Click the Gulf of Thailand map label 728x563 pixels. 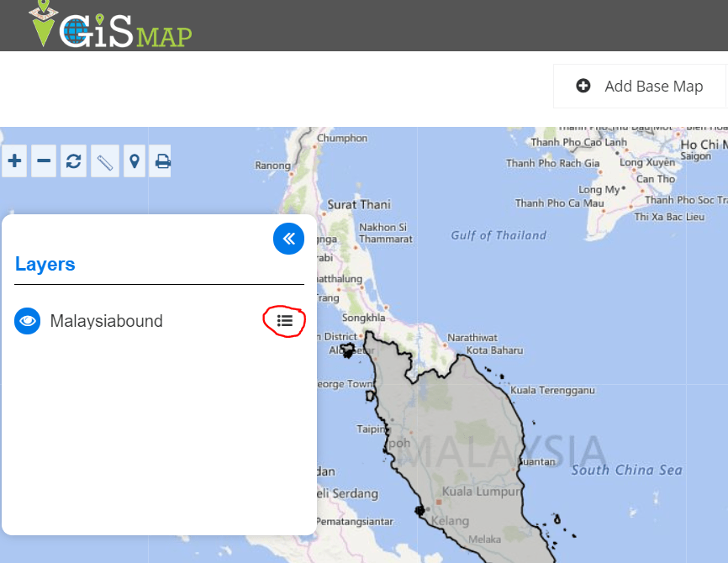click(499, 235)
